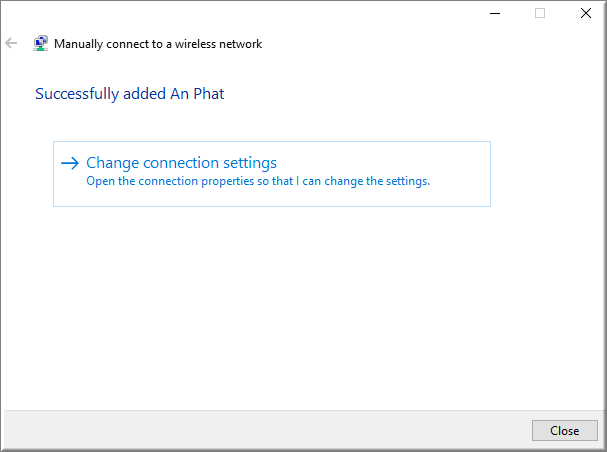
Task: Click the blue arrow next to Change connection settings
Action: click(x=70, y=163)
